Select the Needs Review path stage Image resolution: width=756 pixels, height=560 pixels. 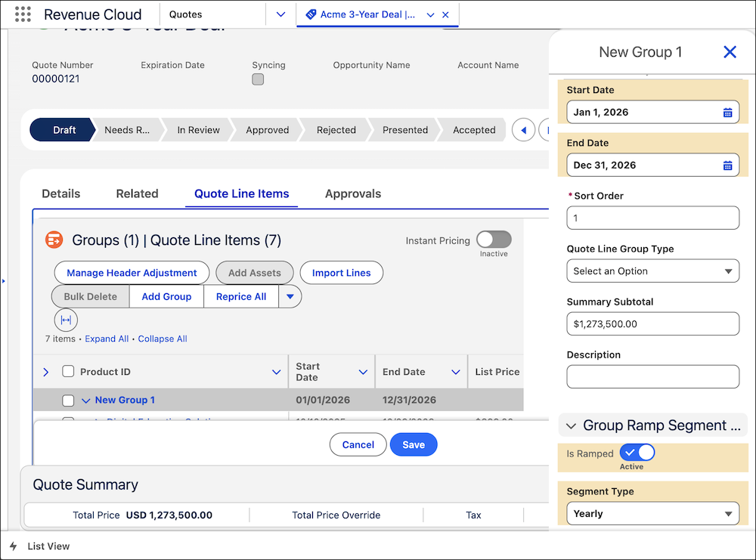click(127, 130)
